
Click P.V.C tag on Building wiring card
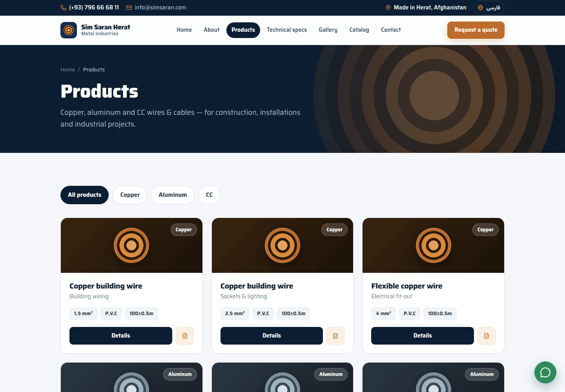point(111,314)
